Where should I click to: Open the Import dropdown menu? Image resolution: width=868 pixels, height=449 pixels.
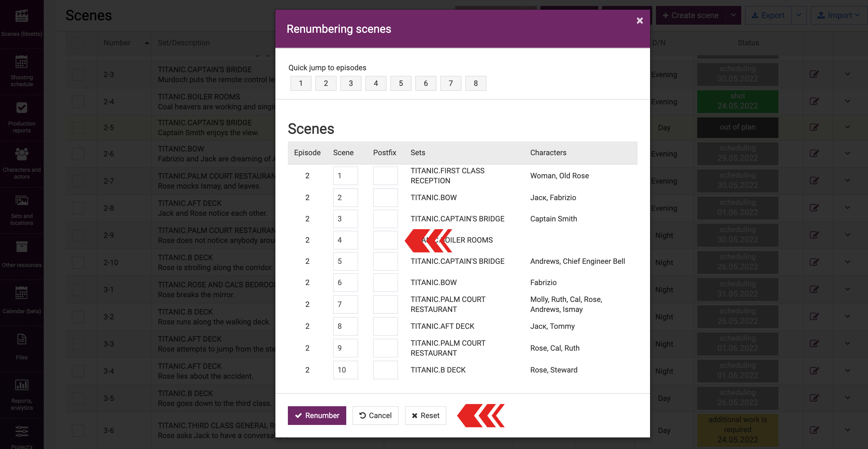[x=838, y=15]
